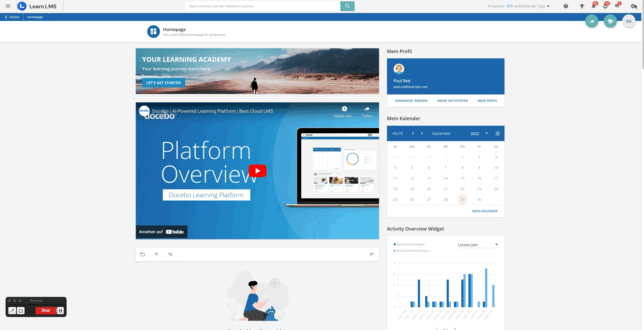Go to previous month in calendar

(413, 133)
